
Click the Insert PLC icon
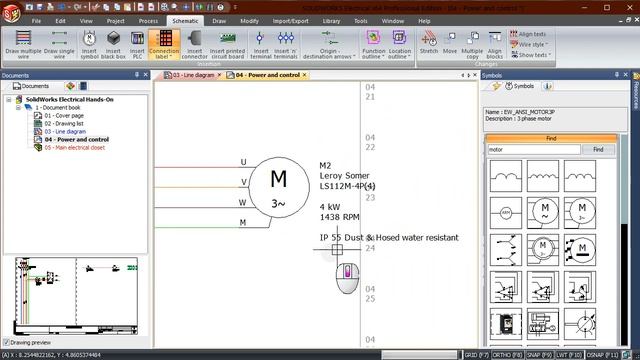(x=137, y=44)
